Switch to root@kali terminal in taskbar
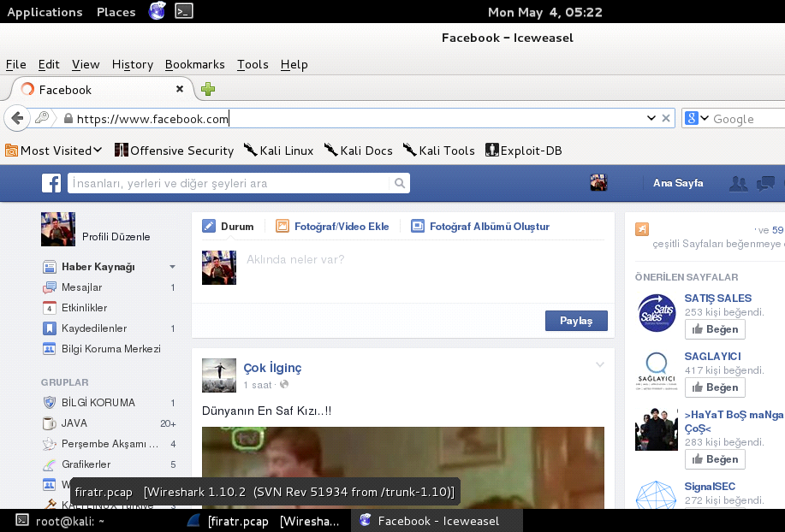Image resolution: width=785 pixels, height=532 pixels. [60, 521]
